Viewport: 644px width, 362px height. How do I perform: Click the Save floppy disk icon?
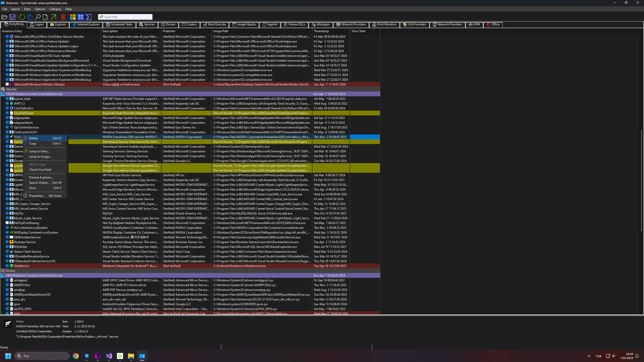12,17
